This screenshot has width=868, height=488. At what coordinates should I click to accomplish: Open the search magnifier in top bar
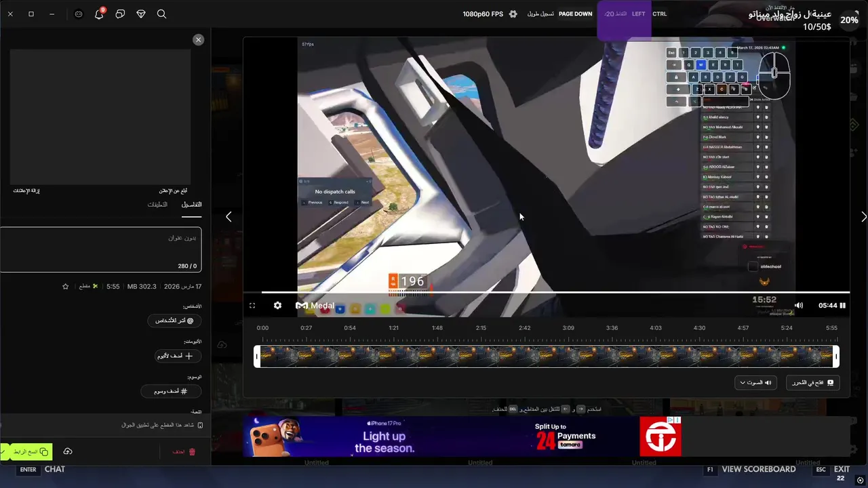click(161, 14)
